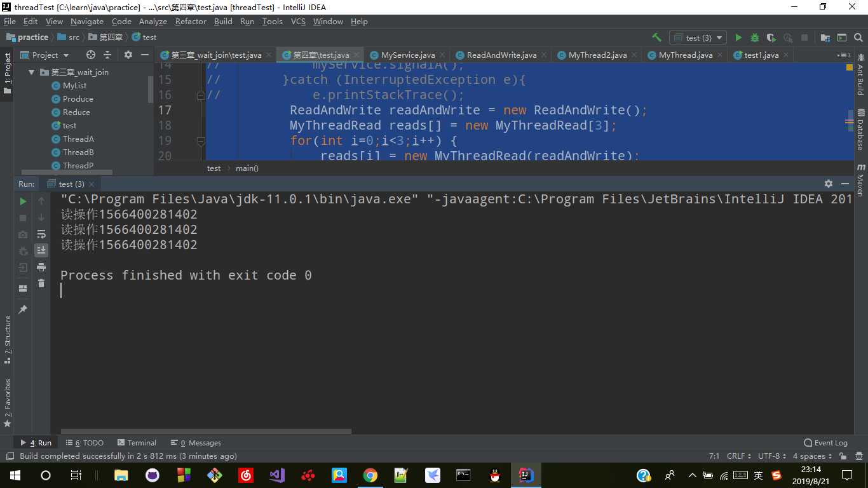Hide the Project tool window
This screenshot has width=868, height=488.
[145, 55]
